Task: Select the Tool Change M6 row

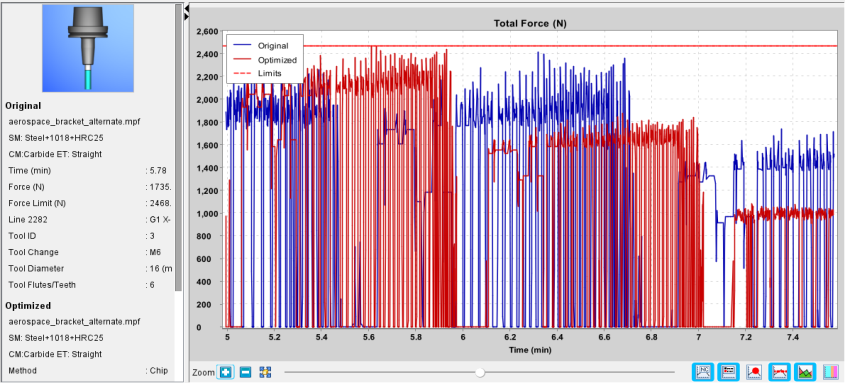Action: [89, 252]
